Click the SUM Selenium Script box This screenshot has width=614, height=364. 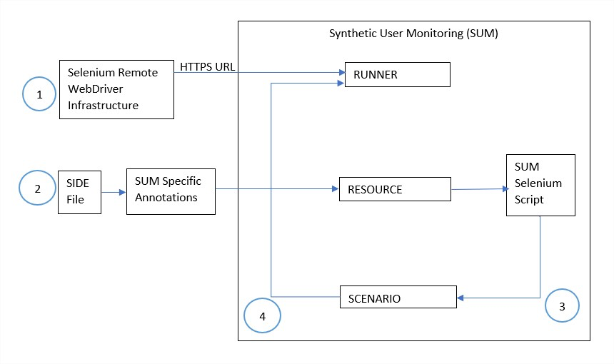point(540,184)
